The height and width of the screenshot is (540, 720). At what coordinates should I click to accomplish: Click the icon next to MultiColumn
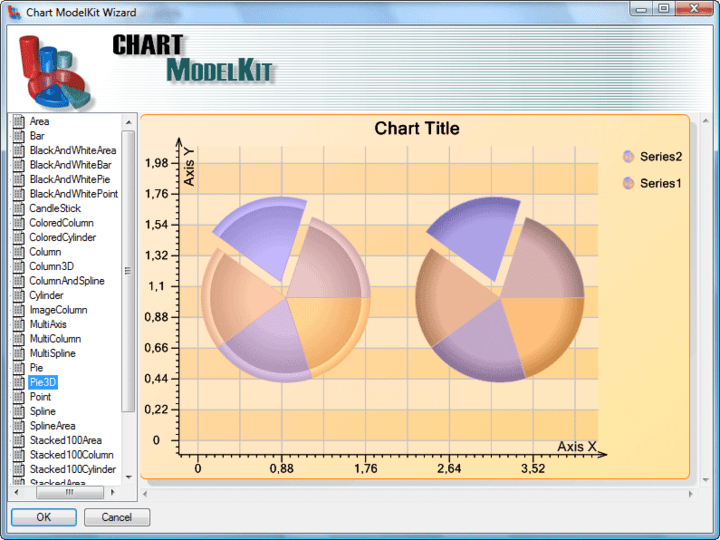click(x=19, y=339)
